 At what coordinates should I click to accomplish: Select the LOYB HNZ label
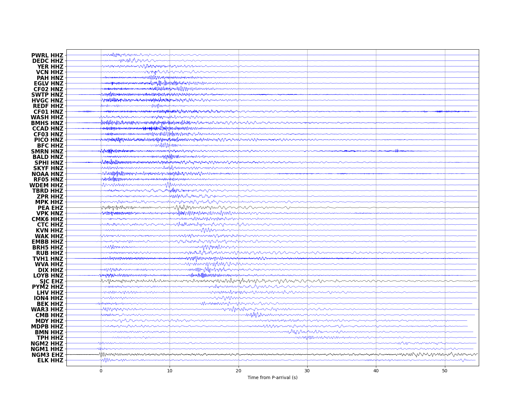48,276
